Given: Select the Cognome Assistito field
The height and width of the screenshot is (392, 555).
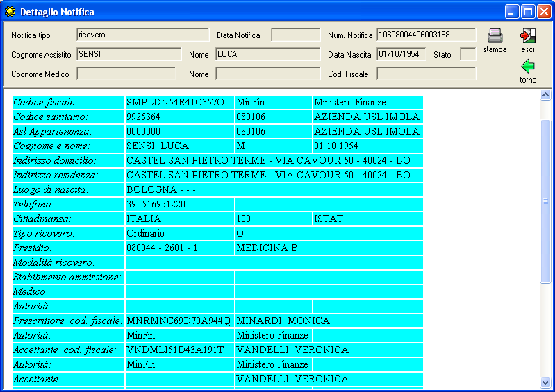Looking at the screenshot, I should click(126, 54).
